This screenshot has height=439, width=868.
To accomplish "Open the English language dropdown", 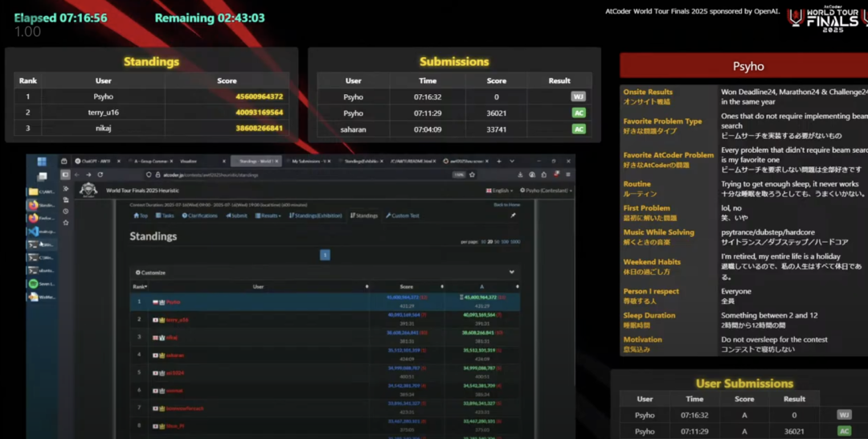I will pyautogui.click(x=499, y=191).
